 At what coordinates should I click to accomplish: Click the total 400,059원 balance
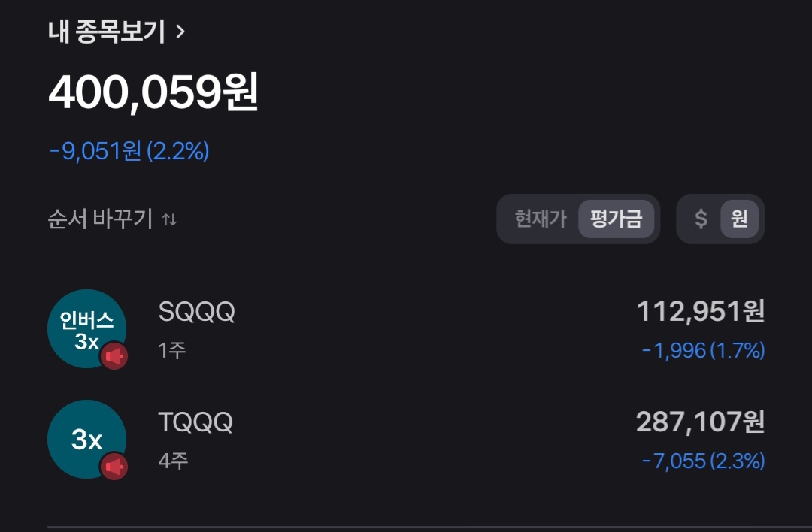153,94
